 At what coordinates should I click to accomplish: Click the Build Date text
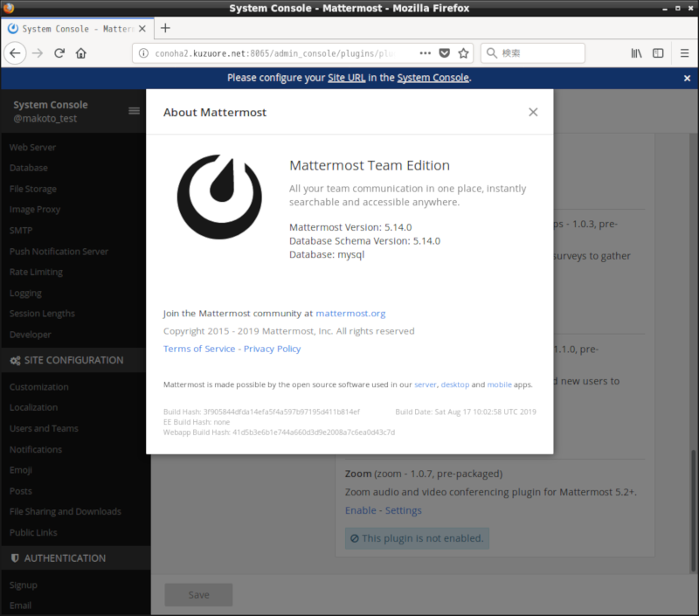pyautogui.click(x=466, y=412)
